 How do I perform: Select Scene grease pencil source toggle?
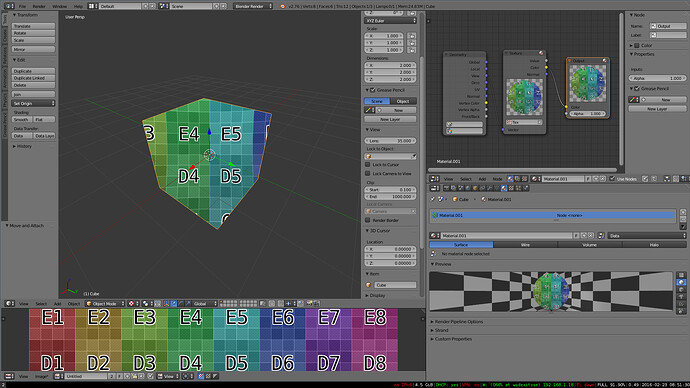coord(377,101)
